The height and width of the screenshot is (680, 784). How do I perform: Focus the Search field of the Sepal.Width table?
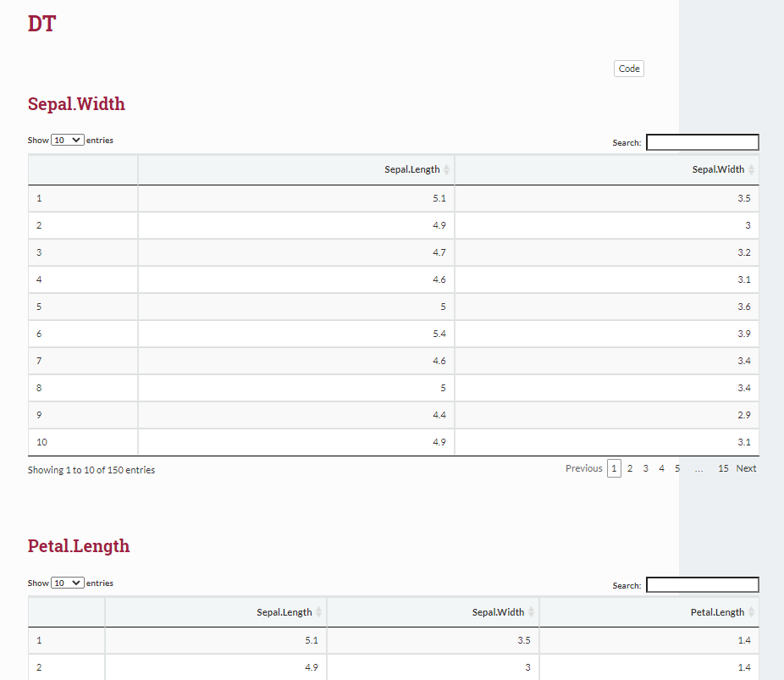point(703,142)
